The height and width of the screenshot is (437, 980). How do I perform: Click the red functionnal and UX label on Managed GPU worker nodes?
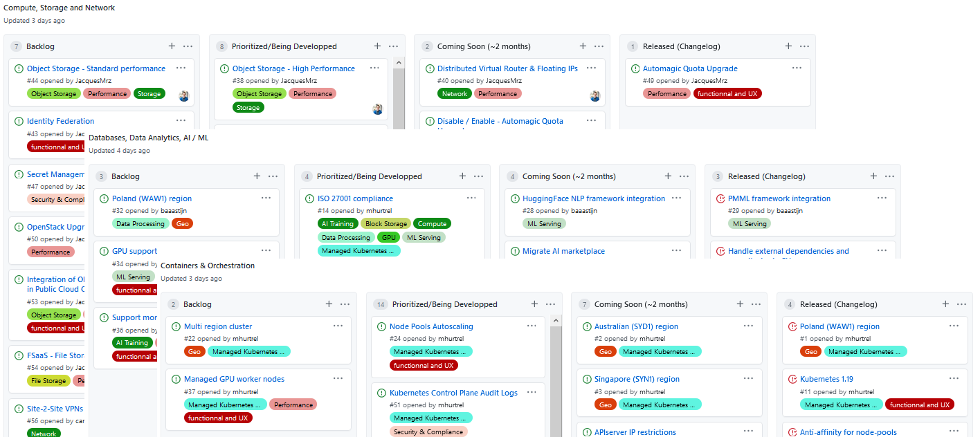(218, 418)
